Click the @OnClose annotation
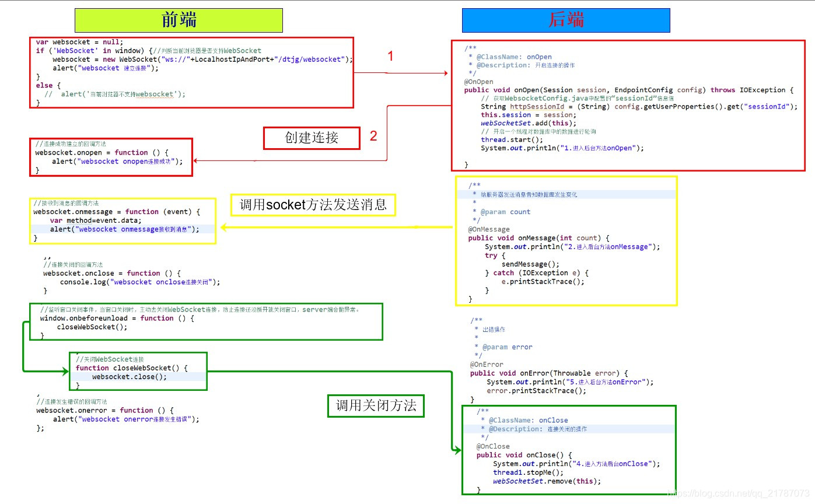This screenshot has width=815, height=504. coord(493,446)
